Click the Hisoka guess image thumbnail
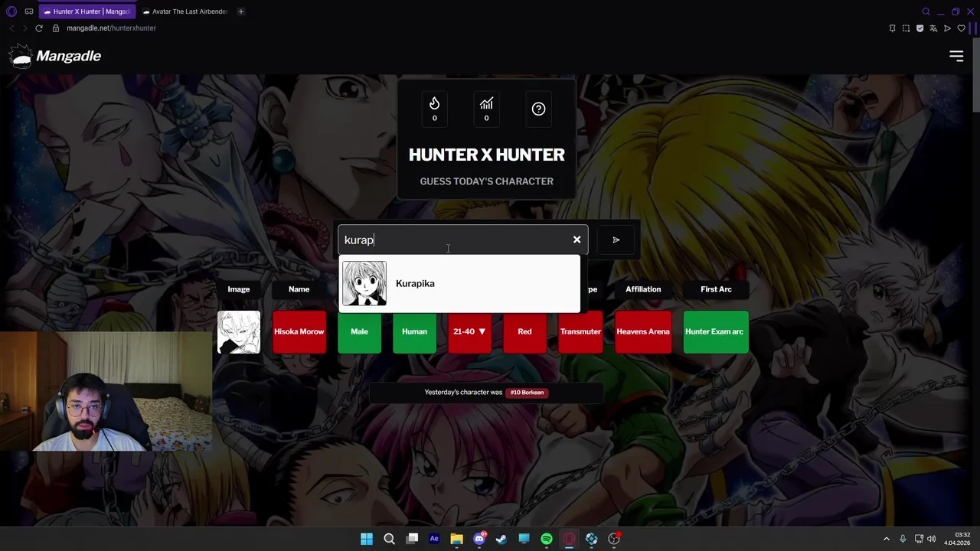Viewport: 980px width, 551px height. pyautogui.click(x=239, y=331)
